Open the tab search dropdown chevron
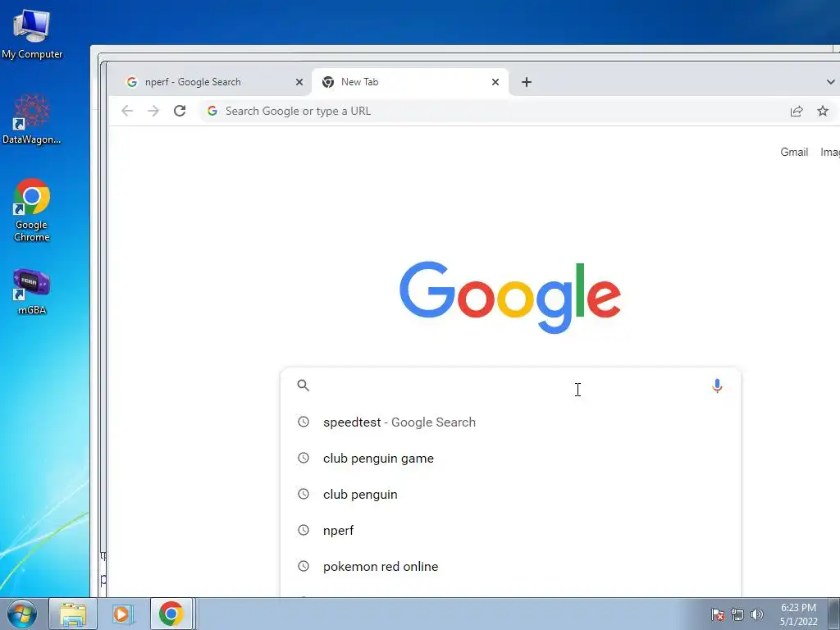Image resolution: width=840 pixels, height=630 pixels. pos(830,82)
